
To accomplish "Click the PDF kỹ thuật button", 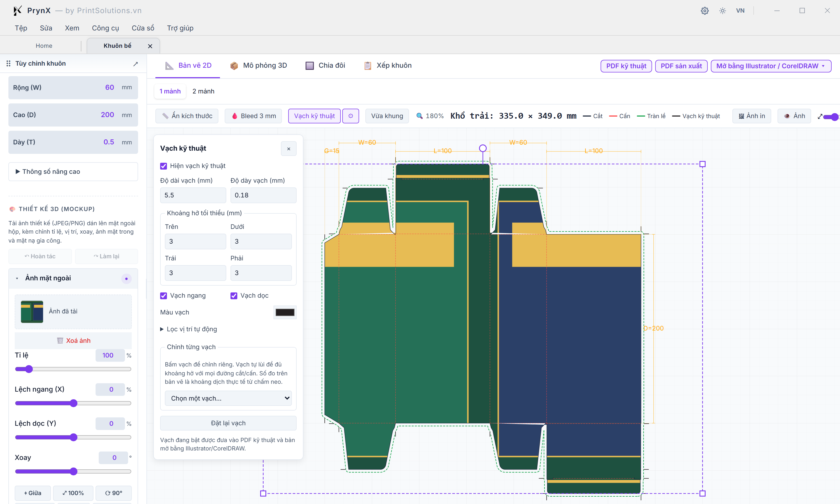I will coord(626,66).
